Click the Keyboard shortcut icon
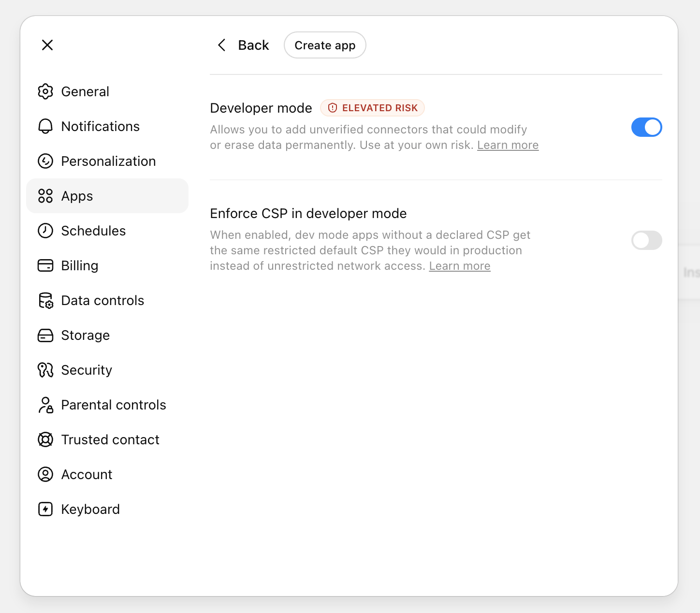The width and height of the screenshot is (700, 613). click(45, 509)
